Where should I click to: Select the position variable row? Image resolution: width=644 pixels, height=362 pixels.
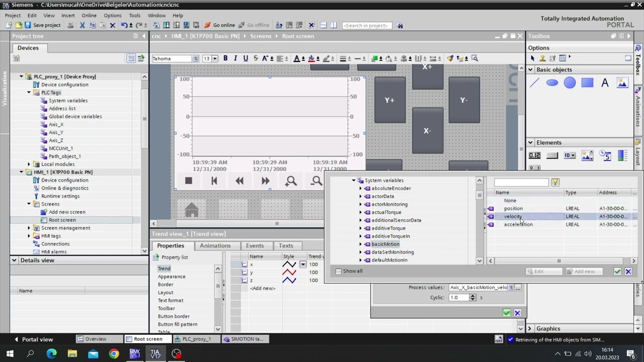point(562,208)
